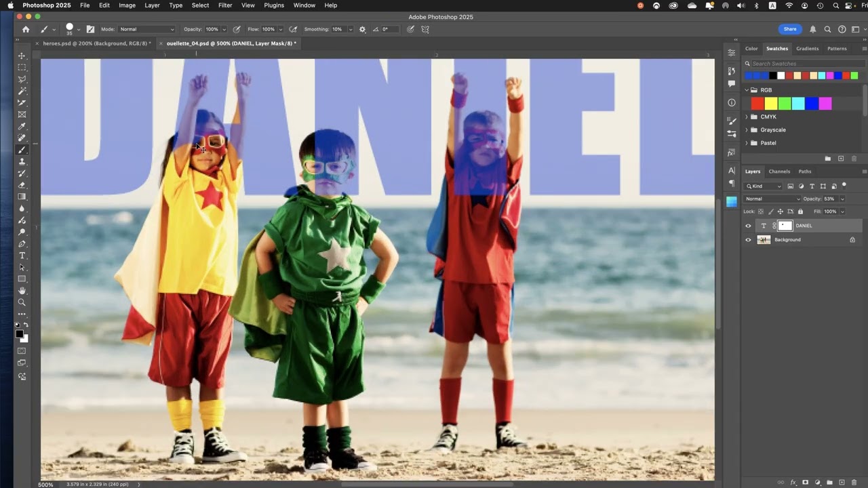The width and height of the screenshot is (868, 488).
Task: Open the Filter menu
Action: pos(225,5)
